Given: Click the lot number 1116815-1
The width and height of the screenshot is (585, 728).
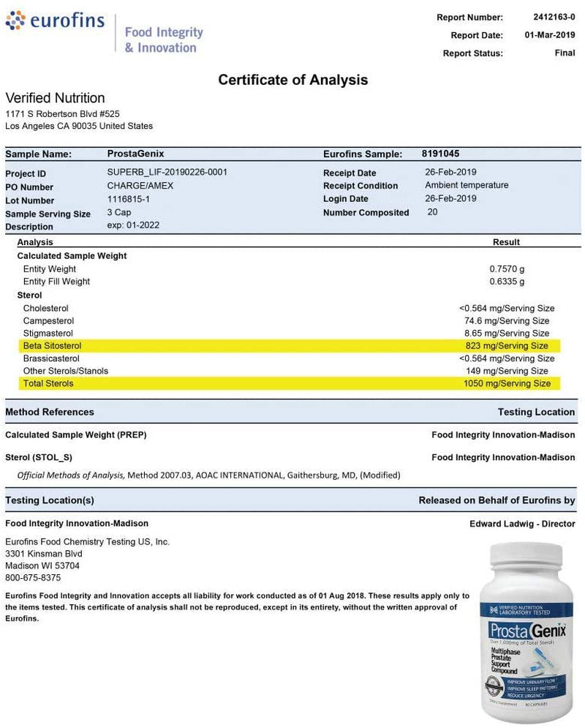Looking at the screenshot, I should click(131, 199).
